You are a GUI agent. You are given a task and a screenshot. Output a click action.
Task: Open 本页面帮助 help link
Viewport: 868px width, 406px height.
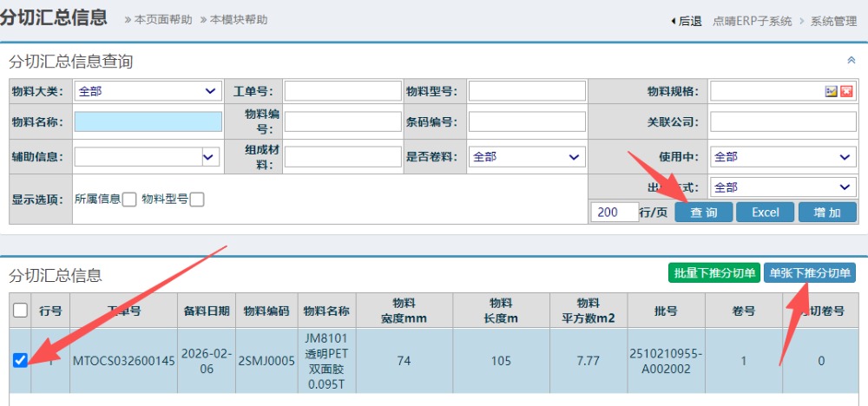(x=163, y=20)
